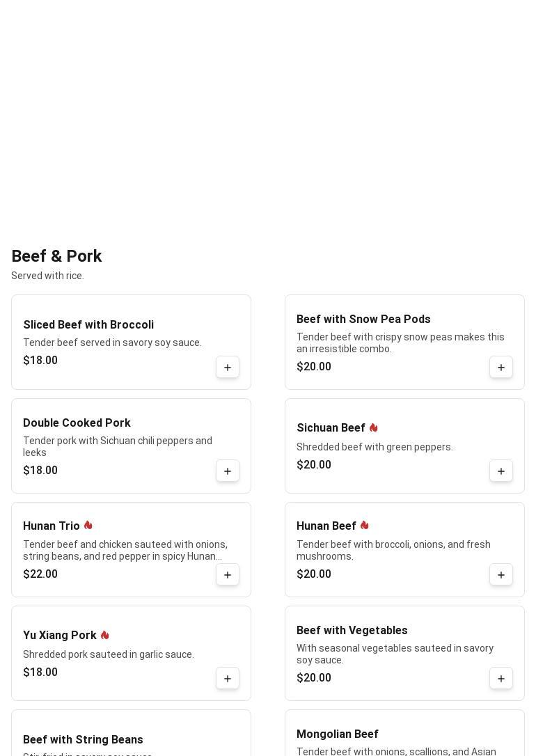Viewport: 536px width, 756px height.
Task: Add Beef with Snow Pea Pods
Action: (501, 368)
